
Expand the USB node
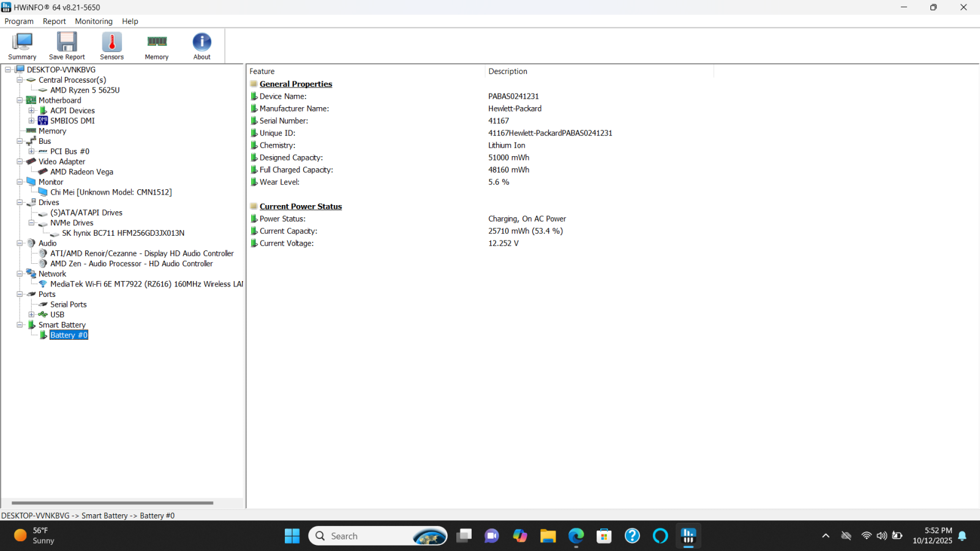tap(31, 314)
